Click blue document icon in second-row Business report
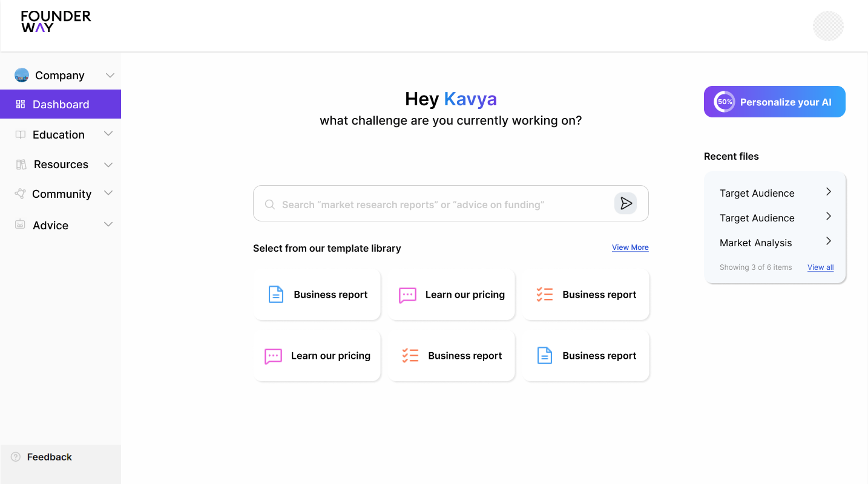 click(545, 356)
